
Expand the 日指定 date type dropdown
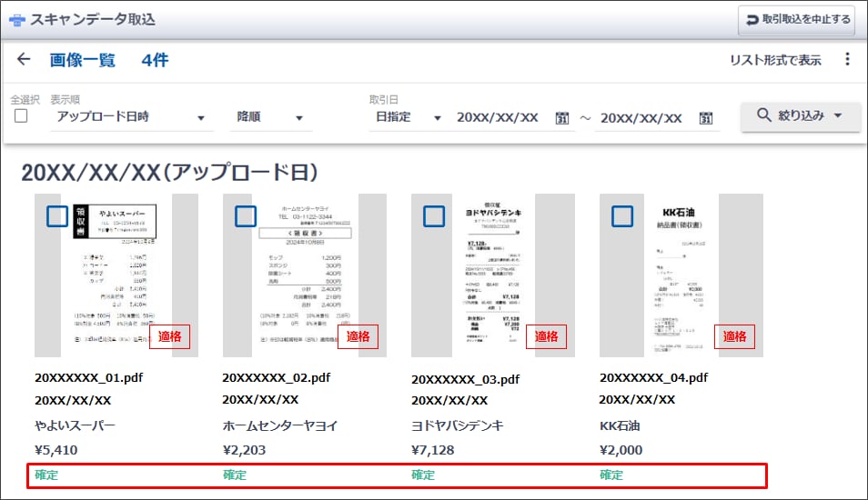tap(408, 117)
